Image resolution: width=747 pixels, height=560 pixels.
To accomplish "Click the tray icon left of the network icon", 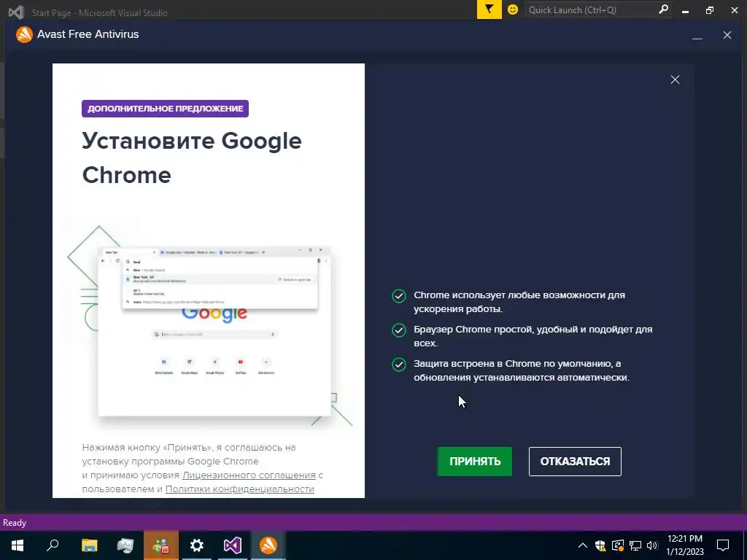I will pyautogui.click(x=617, y=545).
